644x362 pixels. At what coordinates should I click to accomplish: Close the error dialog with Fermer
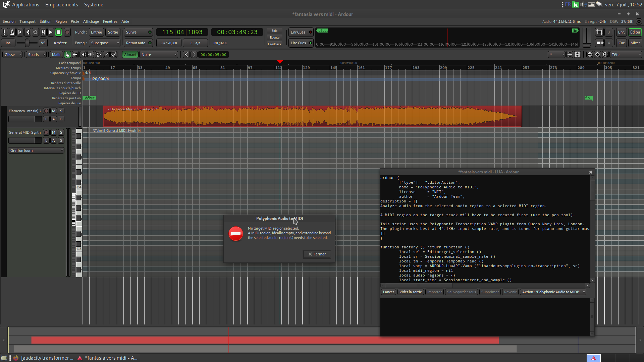pyautogui.click(x=317, y=254)
